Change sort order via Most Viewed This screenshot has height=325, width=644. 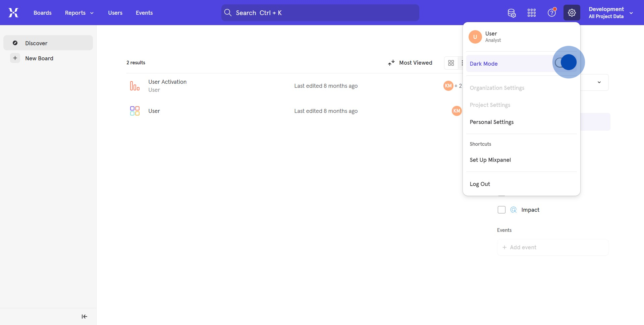point(410,63)
